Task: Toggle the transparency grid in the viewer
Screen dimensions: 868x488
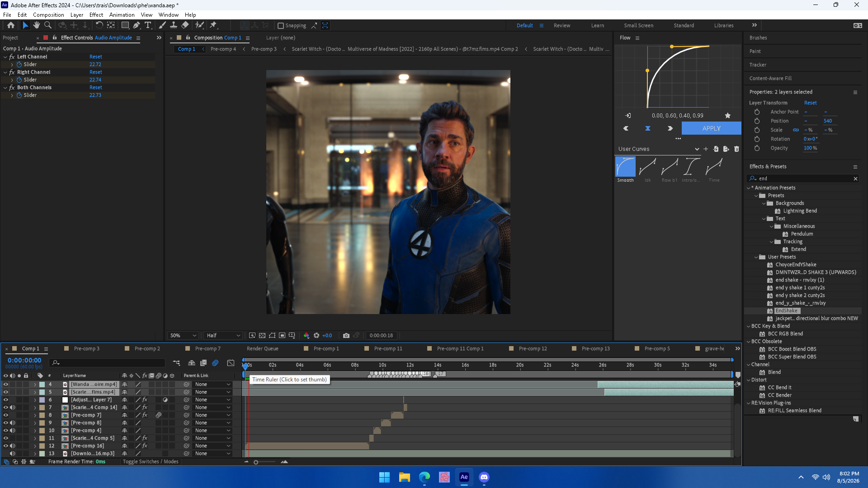Action: pyautogui.click(x=262, y=335)
